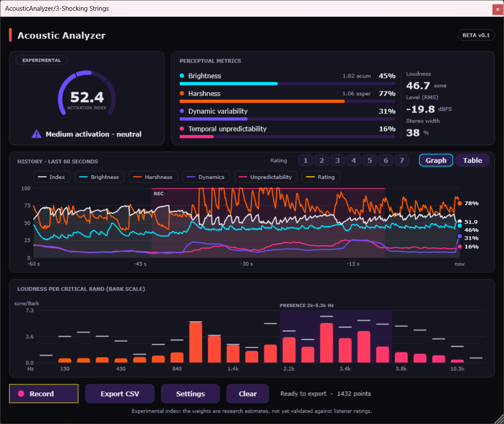Screen dimensions: 504x424
Task: Click the EXPERIMENTAL badge
Action: coord(42,60)
